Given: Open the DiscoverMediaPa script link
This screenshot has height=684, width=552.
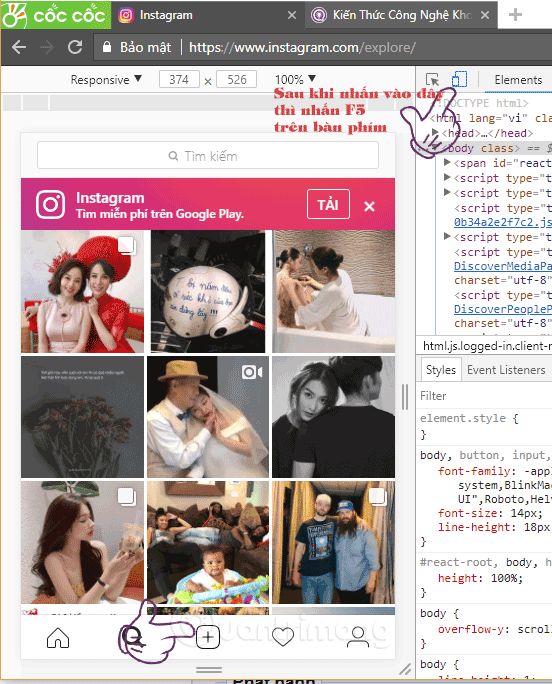Looking at the screenshot, I should (502, 266).
